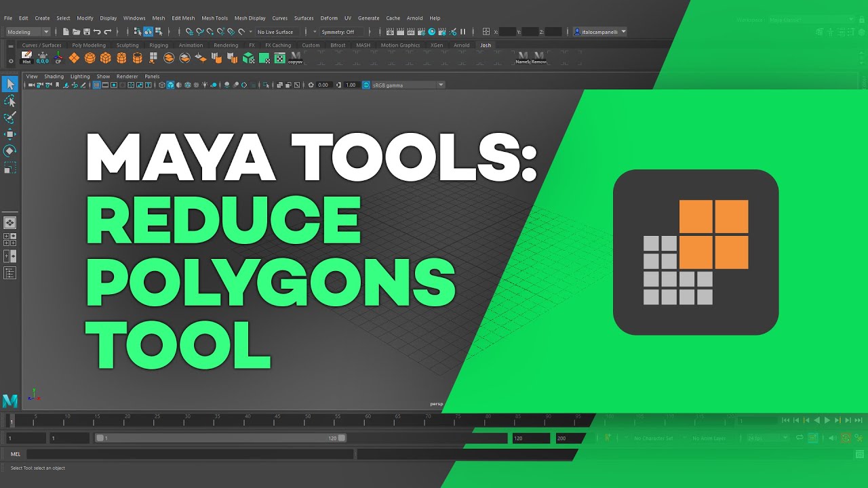Toggle smooth shade all in viewport
The height and width of the screenshot is (488, 868).
(170, 85)
